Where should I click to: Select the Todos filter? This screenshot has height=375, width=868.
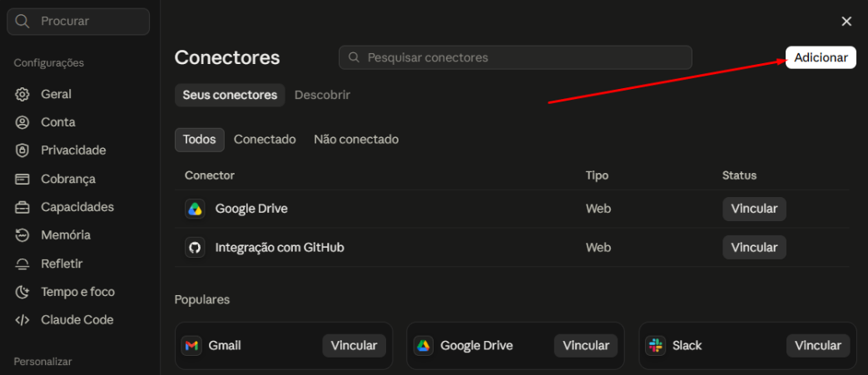(199, 140)
